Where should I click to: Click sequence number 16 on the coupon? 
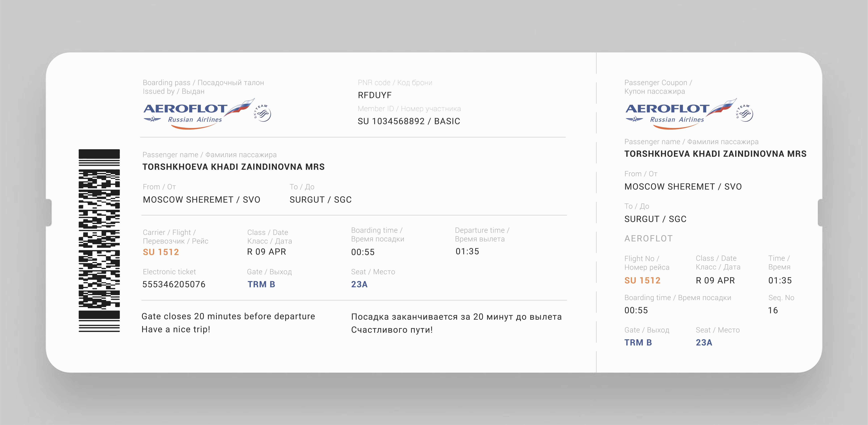773,310
